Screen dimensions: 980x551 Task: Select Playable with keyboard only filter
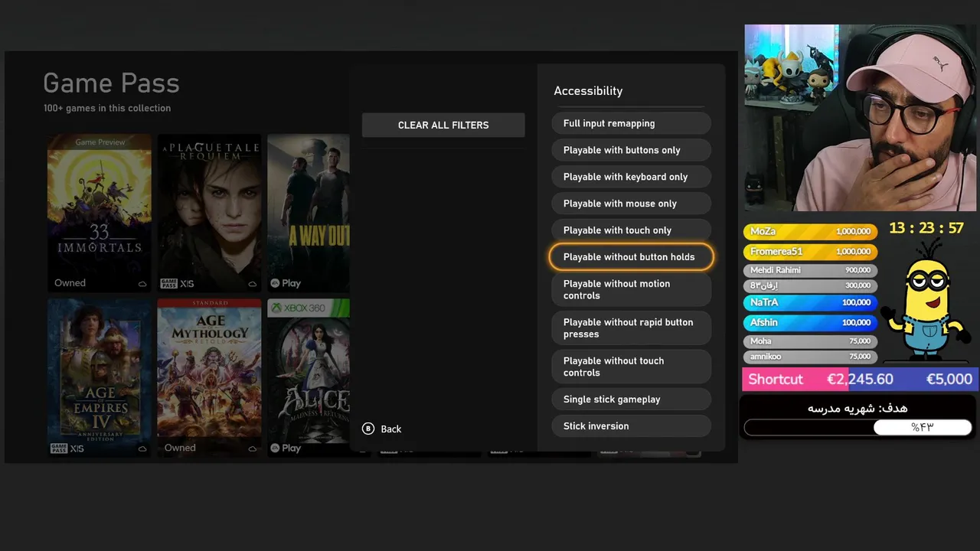631,177
